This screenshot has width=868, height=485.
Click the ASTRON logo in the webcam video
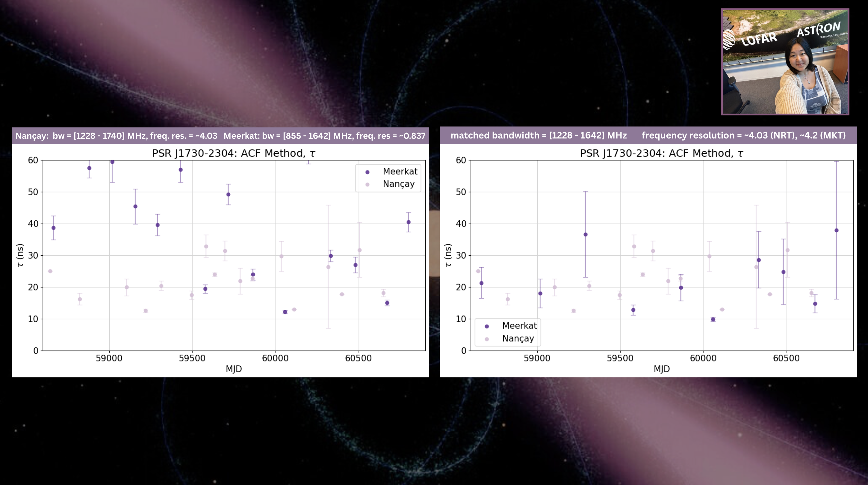819,29
